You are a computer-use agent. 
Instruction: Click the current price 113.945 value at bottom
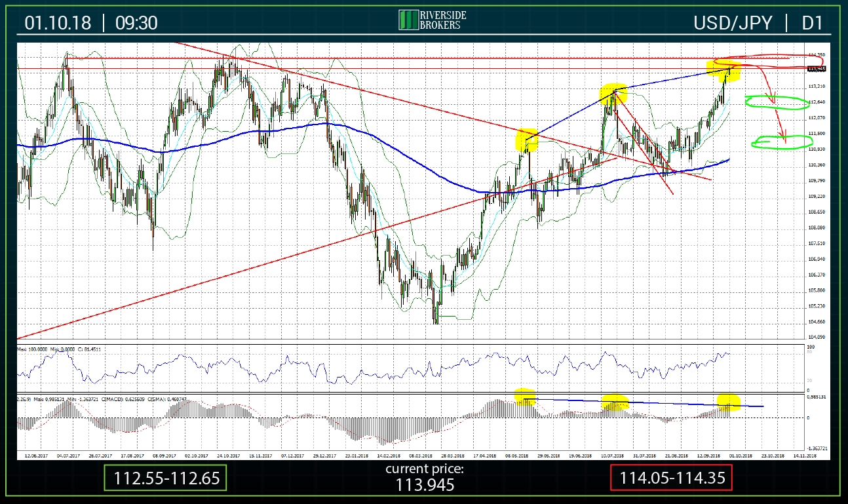pos(424,484)
